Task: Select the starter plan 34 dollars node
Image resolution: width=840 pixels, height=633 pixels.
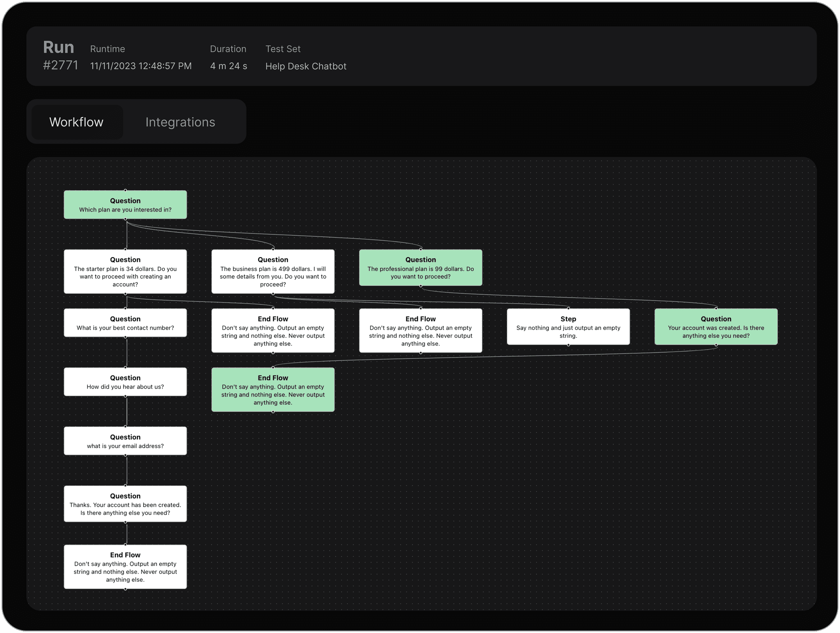Action: [125, 271]
